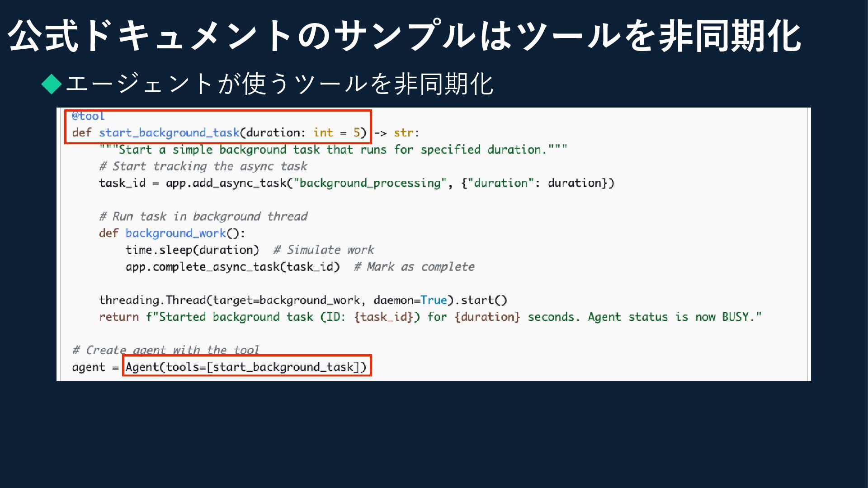Click the background_work function definition
The image size is (868, 488).
point(175,233)
